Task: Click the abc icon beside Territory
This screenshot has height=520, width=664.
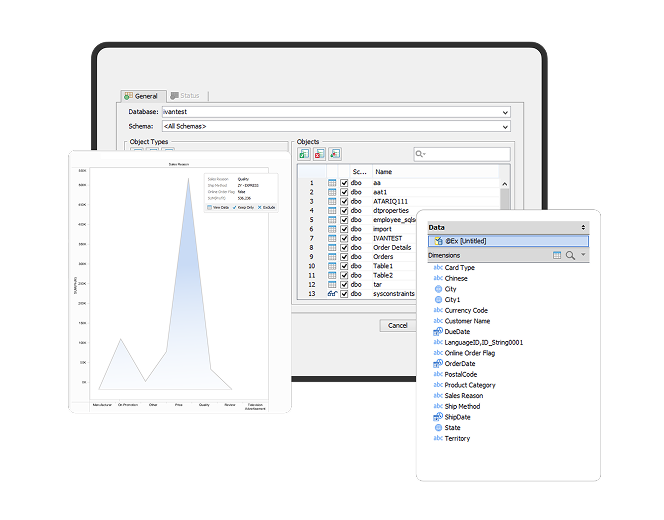Action: 438,438
